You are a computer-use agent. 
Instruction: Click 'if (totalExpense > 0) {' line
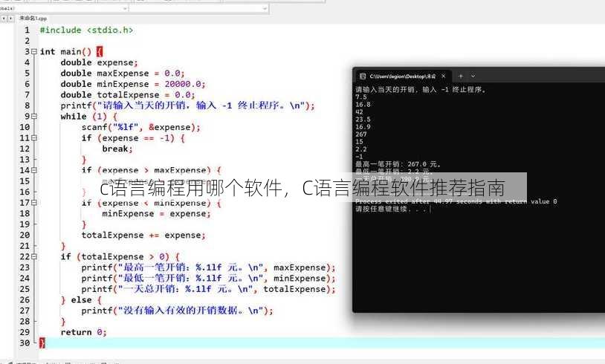click(120, 257)
